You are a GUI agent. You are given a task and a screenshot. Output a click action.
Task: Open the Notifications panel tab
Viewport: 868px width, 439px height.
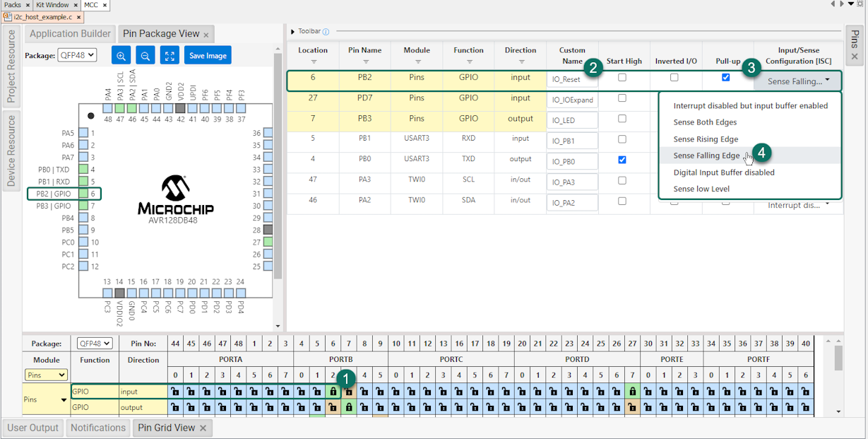[97, 428]
